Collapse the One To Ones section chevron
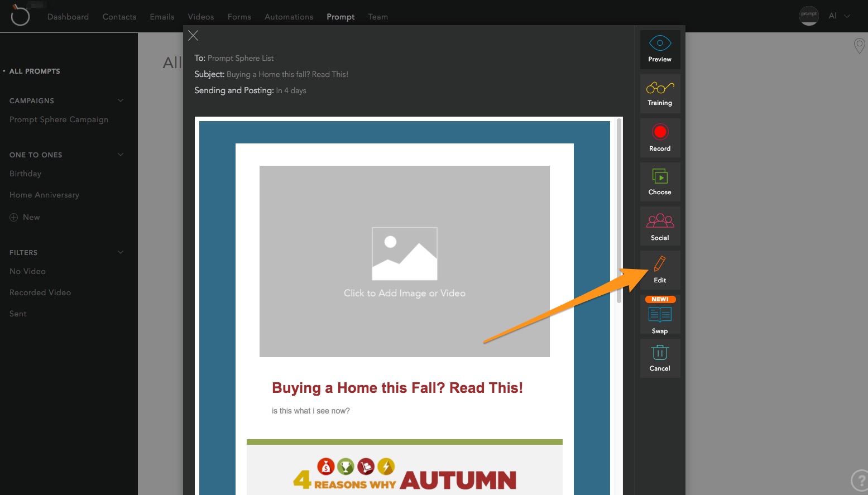 (121, 155)
